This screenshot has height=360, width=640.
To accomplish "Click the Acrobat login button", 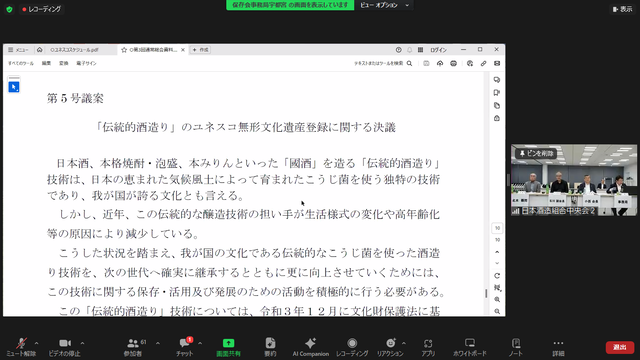I will (438, 50).
